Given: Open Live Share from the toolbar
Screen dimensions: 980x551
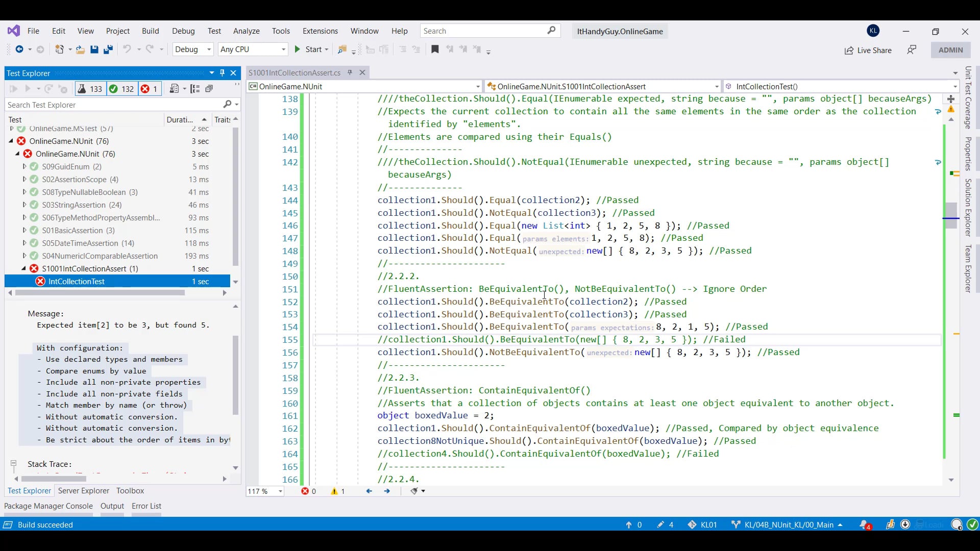Looking at the screenshot, I should [868, 51].
